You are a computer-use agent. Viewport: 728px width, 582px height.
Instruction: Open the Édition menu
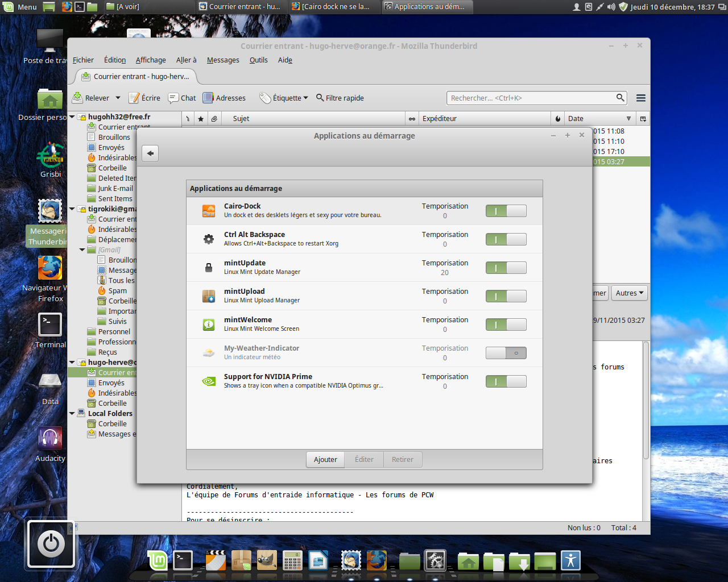(x=115, y=60)
